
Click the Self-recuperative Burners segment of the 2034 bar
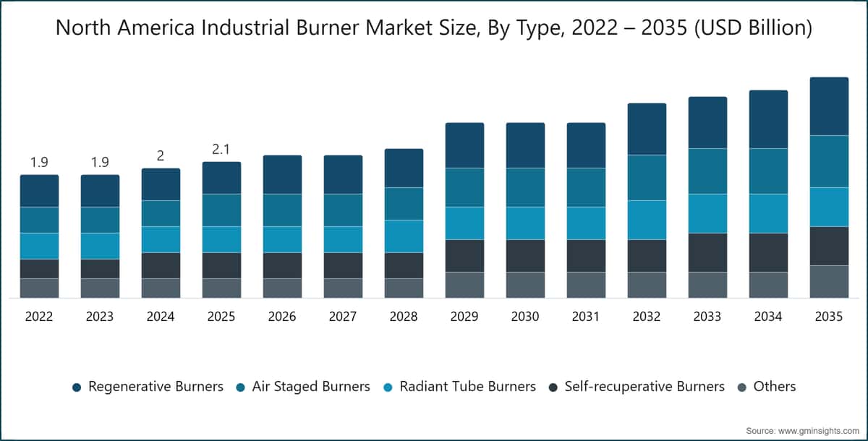pyautogui.click(x=768, y=253)
